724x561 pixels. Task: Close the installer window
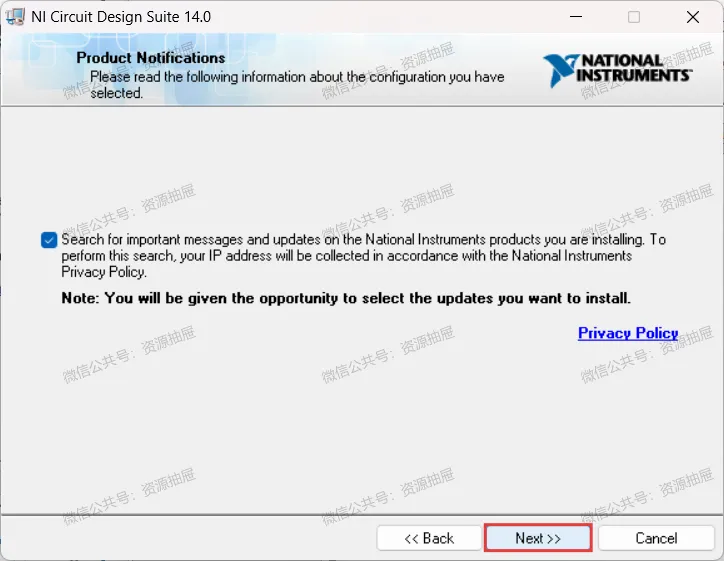pyautogui.click(x=693, y=17)
